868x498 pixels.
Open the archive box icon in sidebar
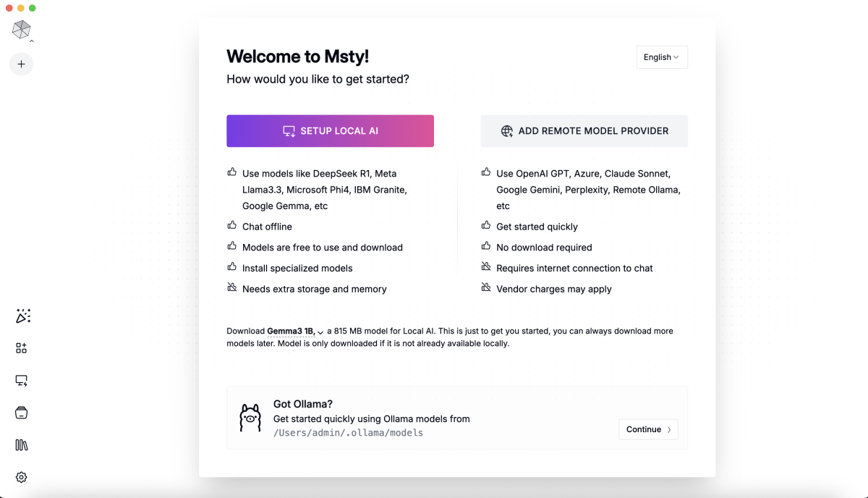coord(22,413)
